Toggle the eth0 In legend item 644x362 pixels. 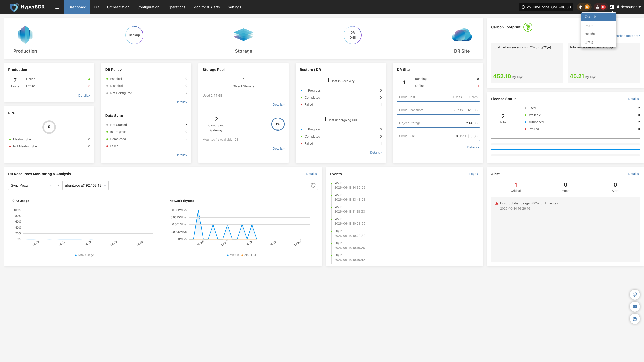(233, 255)
